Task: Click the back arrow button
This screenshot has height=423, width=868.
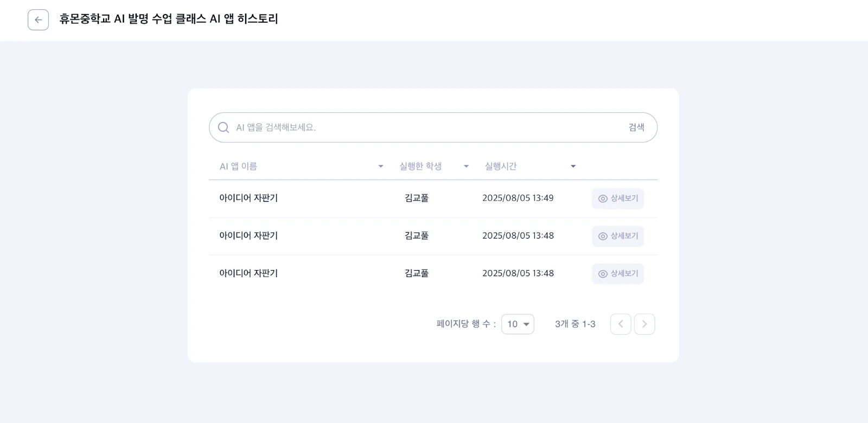Action: [38, 20]
